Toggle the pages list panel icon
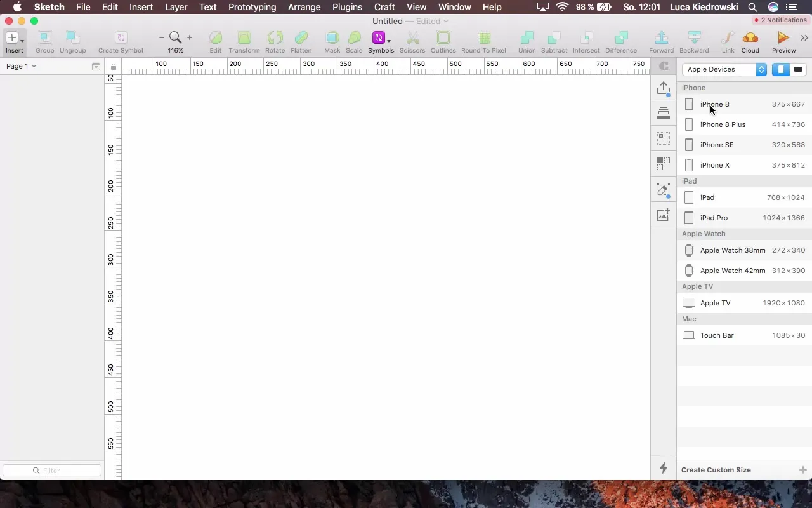The width and height of the screenshot is (812, 508). pyautogui.click(x=96, y=67)
